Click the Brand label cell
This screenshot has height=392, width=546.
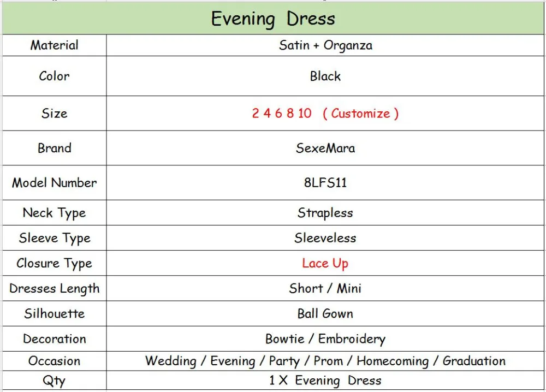tap(54, 148)
